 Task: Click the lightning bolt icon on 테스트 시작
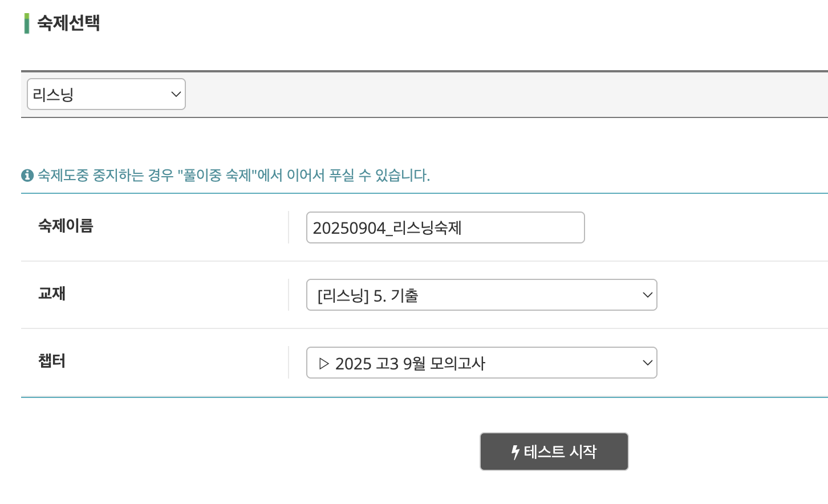tap(516, 452)
